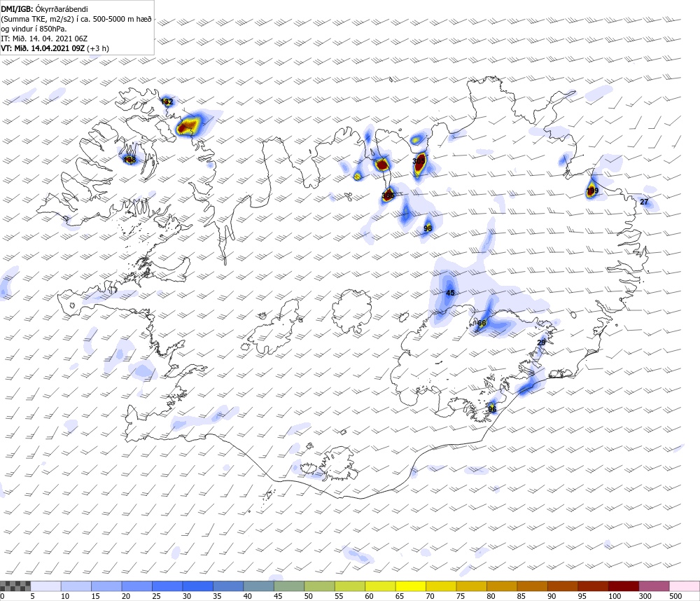Select the 300–500 mauve legend swatch
This screenshot has width=700, height=601.
[x=654, y=586]
